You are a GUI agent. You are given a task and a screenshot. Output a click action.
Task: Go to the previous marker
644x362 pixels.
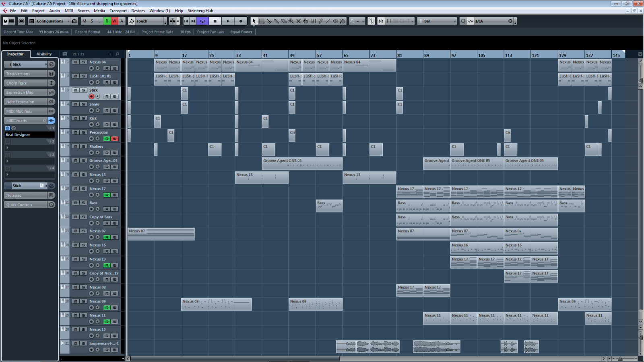186,21
